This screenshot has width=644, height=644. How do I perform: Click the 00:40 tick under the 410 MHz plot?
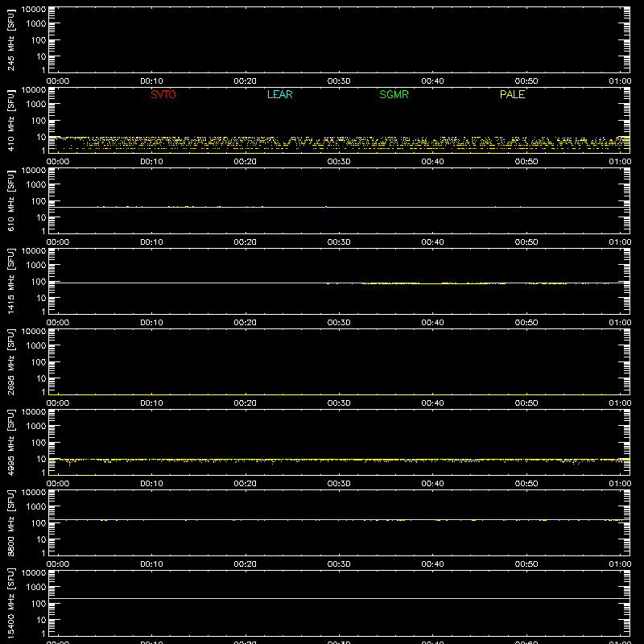coord(432,162)
